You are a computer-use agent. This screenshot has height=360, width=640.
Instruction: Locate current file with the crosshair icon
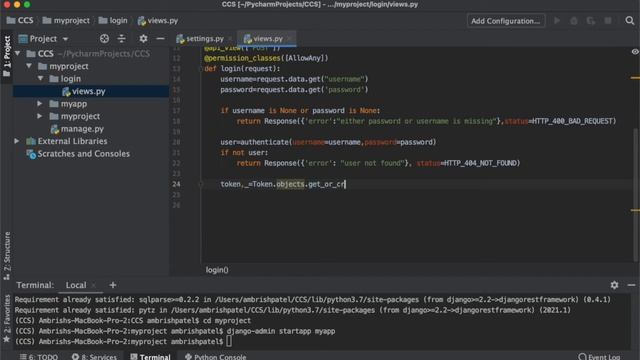(x=104, y=38)
